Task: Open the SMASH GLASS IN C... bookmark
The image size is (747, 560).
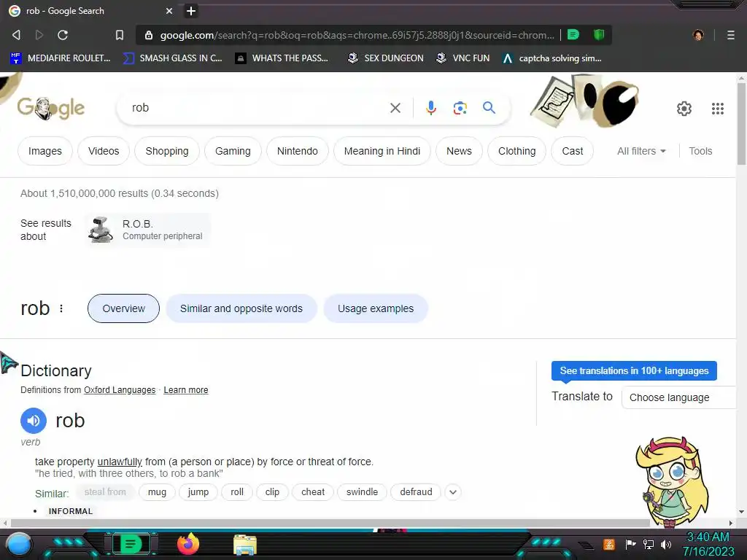Action: click(172, 58)
